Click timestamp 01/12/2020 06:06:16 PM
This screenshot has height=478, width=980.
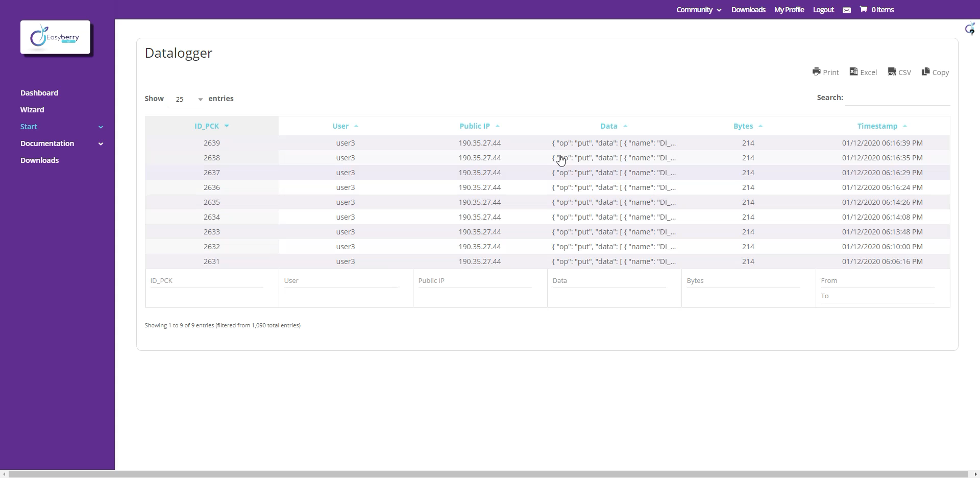882,261
